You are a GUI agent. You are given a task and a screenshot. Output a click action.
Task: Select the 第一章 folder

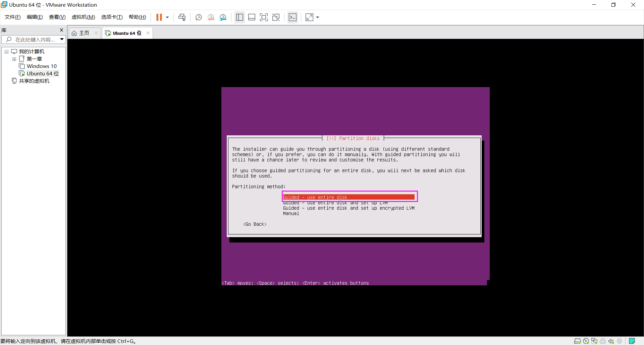(x=34, y=59)
